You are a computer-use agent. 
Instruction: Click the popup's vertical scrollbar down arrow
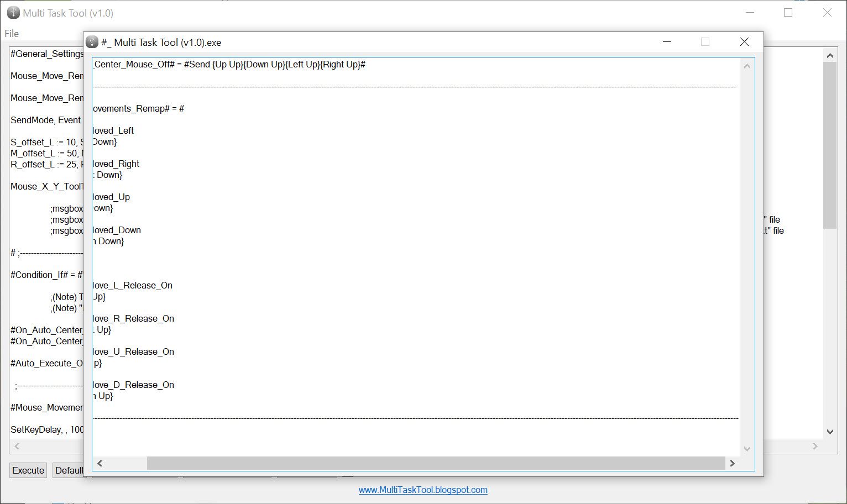[x=747, y=449]
